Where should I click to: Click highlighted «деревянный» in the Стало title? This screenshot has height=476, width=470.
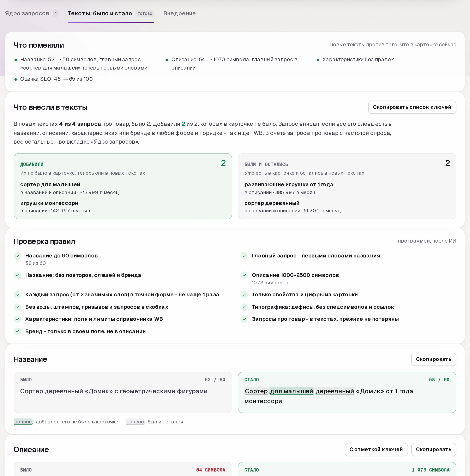[335, 391]
